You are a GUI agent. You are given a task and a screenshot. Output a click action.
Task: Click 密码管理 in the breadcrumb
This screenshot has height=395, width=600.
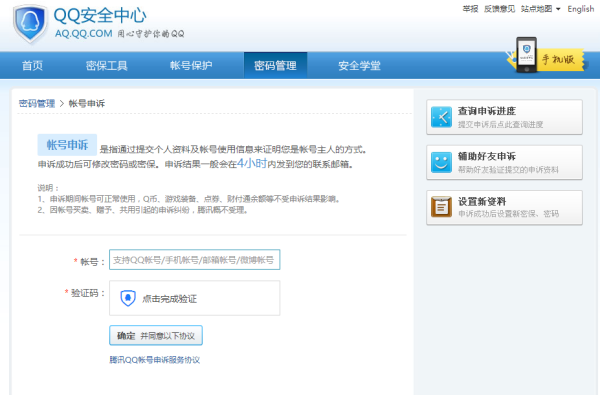[x=37, y=103]
